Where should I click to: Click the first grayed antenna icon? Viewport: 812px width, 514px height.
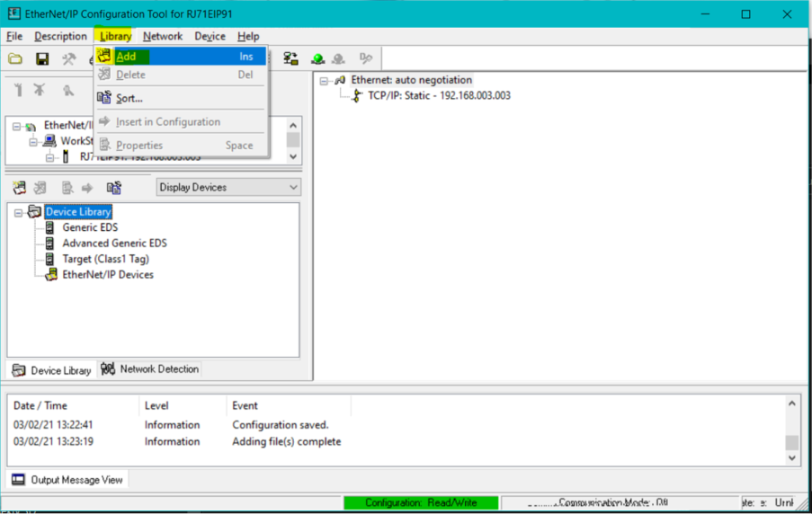(18, 90)
